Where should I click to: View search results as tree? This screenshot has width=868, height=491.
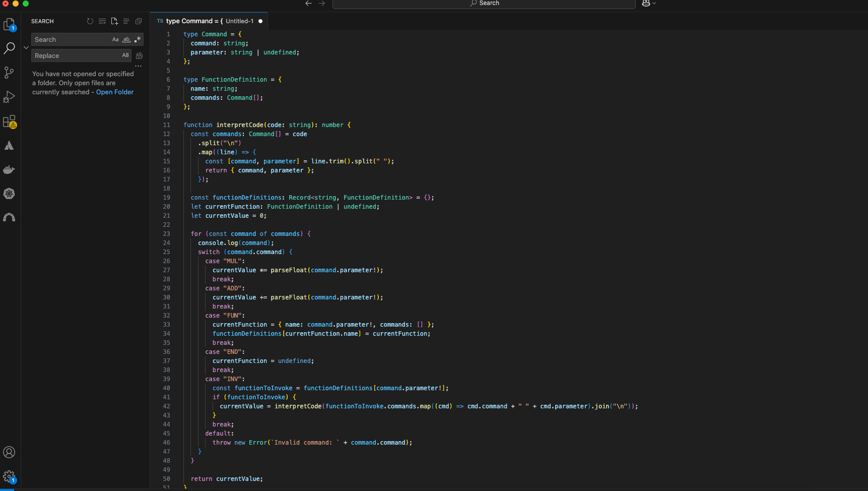126,21
